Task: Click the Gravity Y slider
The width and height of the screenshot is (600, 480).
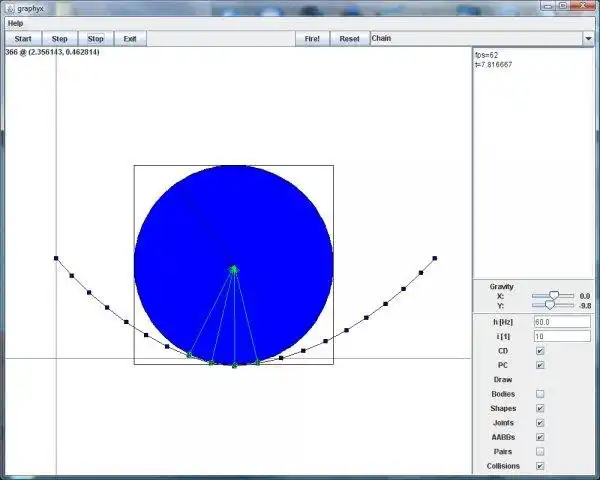Action: point(553,305)
